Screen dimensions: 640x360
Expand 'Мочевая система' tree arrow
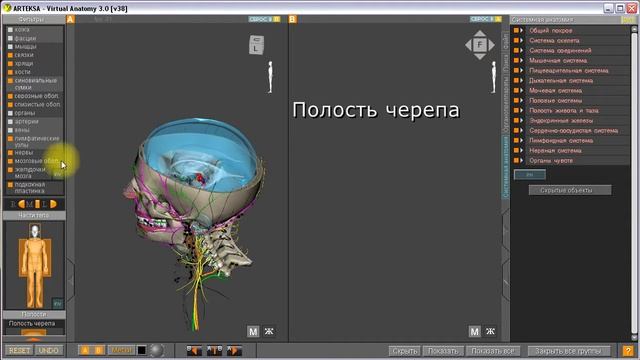pos(522,91)
